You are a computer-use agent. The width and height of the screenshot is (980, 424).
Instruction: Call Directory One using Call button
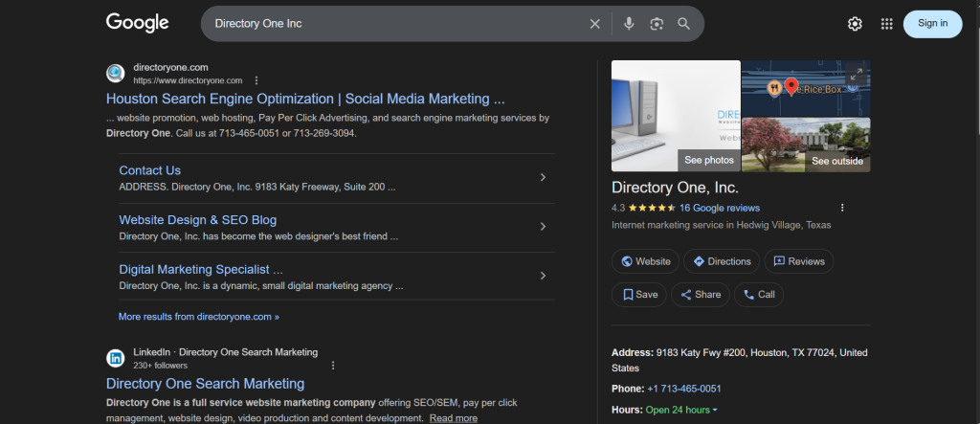click(758, 295)
